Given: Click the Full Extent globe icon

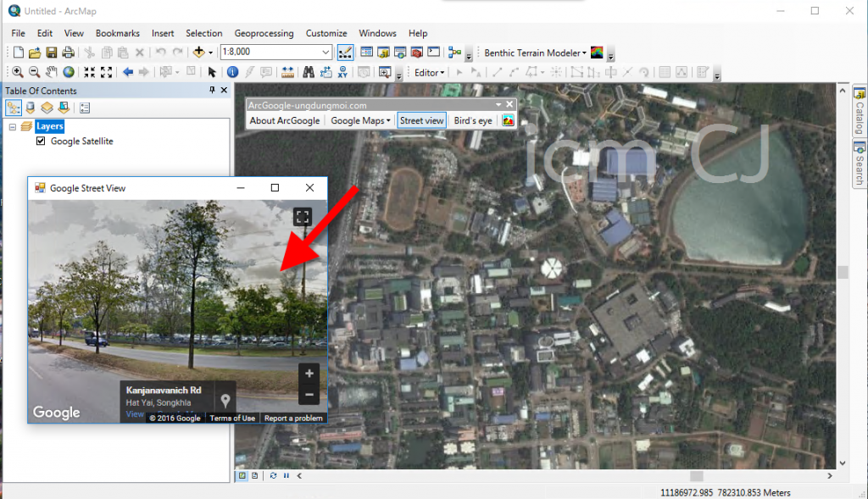Looking at the screenshot, I should [69, 72].
